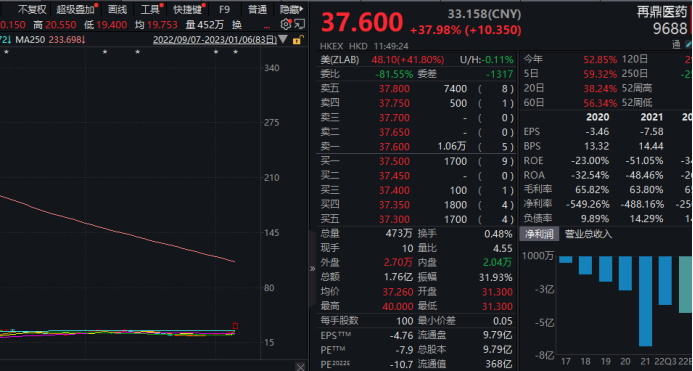The width and height of the screenshot is (693, 371).
Task: Select the 买二 37.450 bid row
Action: point(416,176)
